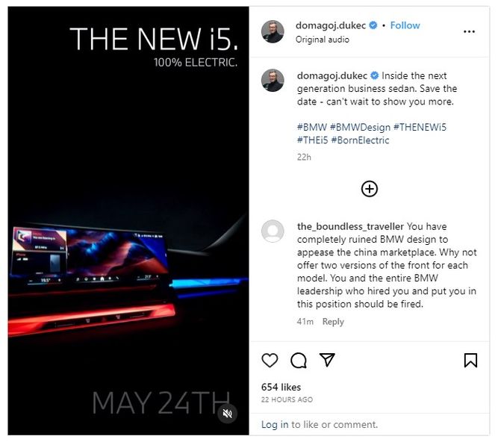Reply to the_boundless_traveller's comment
The width and height of the screenshot is (498, 448).
click(x=333, y=322)
